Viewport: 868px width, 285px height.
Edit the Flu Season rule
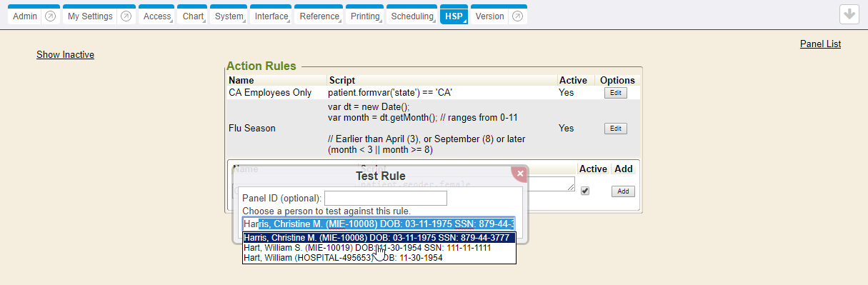point(616,129)
